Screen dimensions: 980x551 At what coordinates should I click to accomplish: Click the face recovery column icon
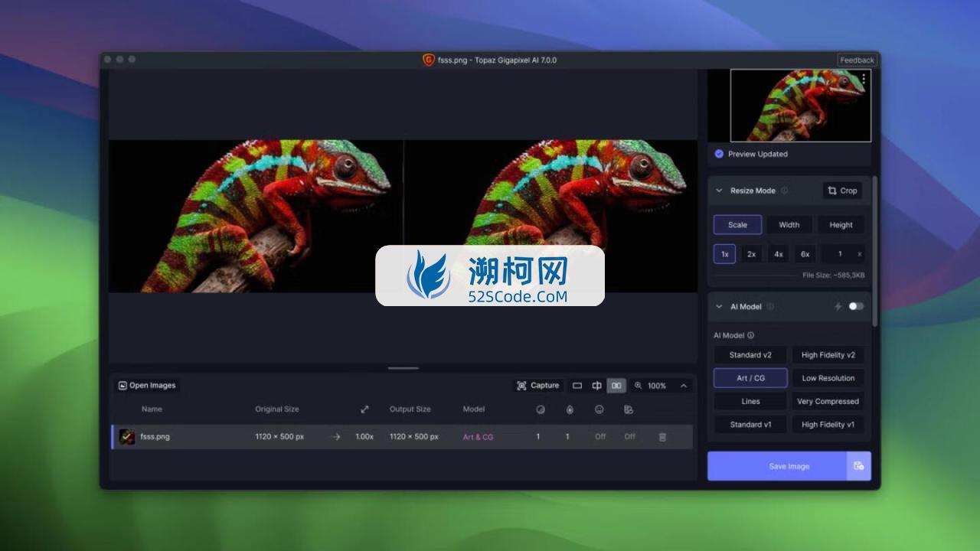pos(599,409)
